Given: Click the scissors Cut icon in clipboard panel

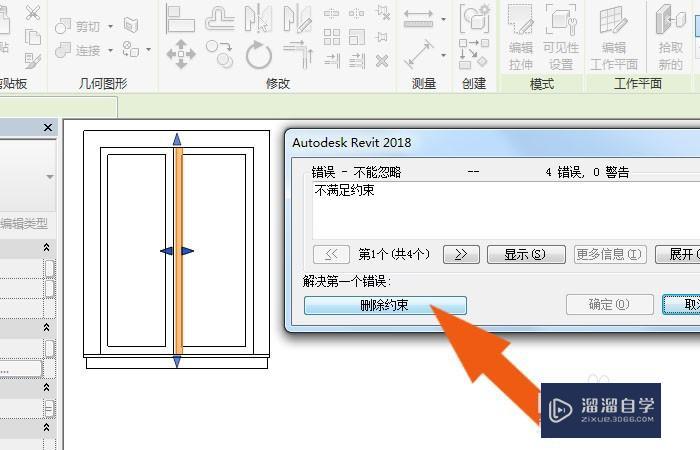Looking at the screenshot, I should click(33, 12).
